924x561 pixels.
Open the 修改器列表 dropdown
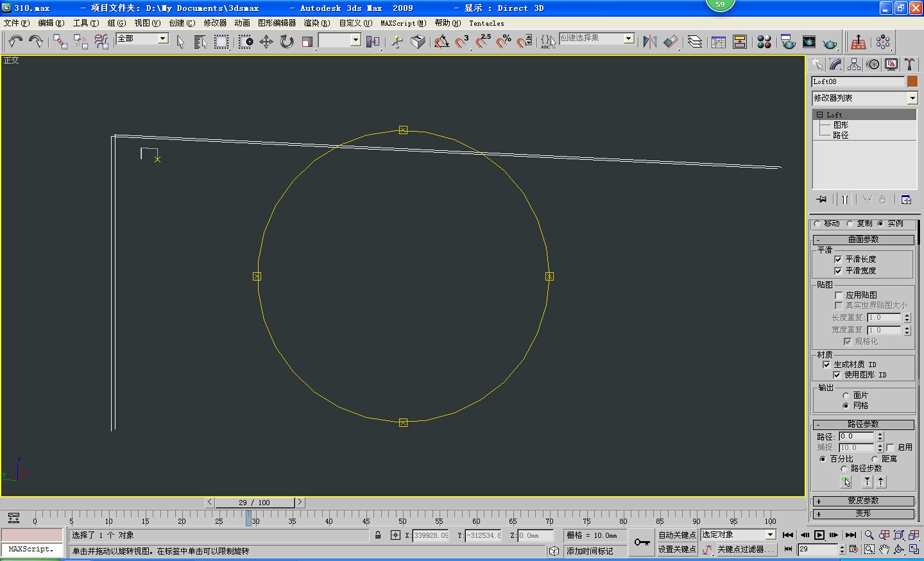865,98
